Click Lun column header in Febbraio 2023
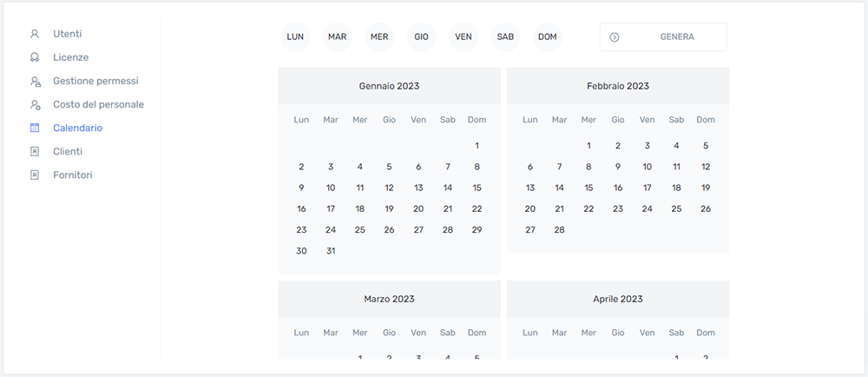 tap(530, 120)
